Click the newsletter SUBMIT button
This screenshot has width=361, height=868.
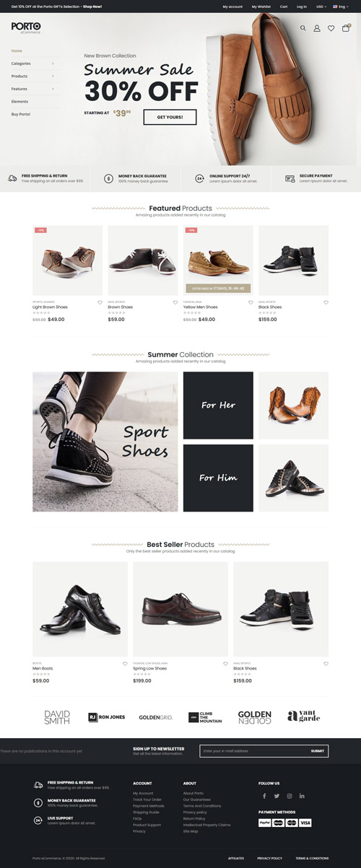click(x=318, y=751)
